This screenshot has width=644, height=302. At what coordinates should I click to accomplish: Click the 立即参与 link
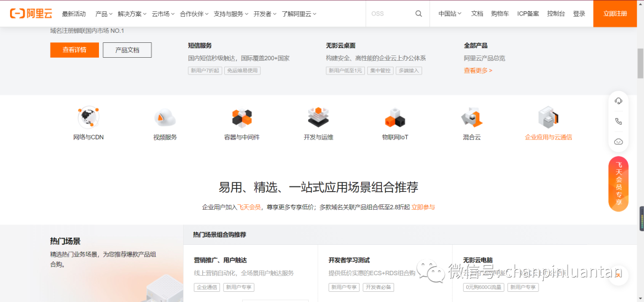point(423,207)
